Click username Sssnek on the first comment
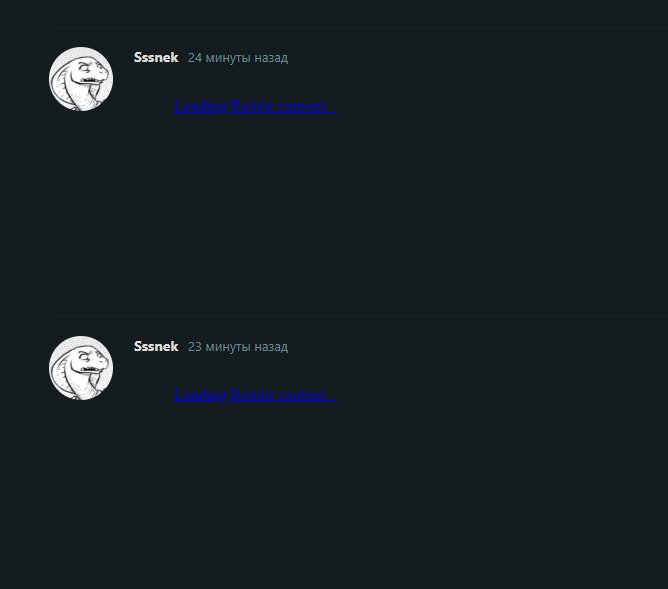668x589 pixels. tap(156, 57)
